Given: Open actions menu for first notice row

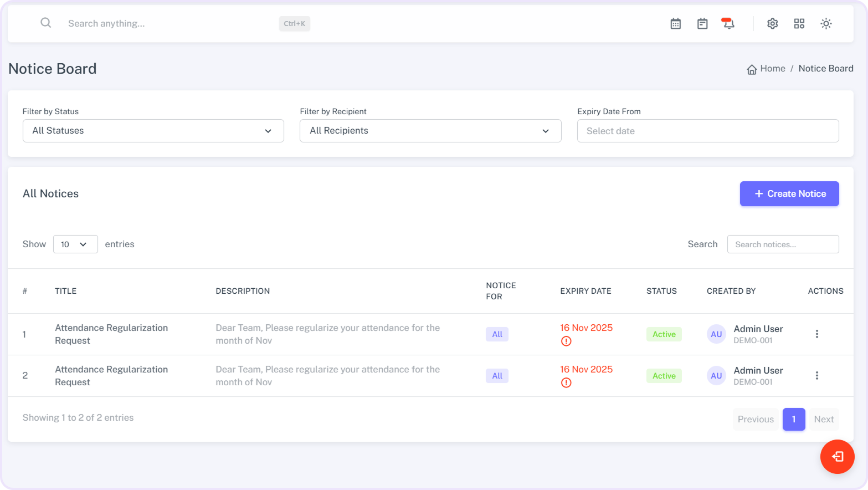Looking at the screenshot, I should tap(816, 334).
